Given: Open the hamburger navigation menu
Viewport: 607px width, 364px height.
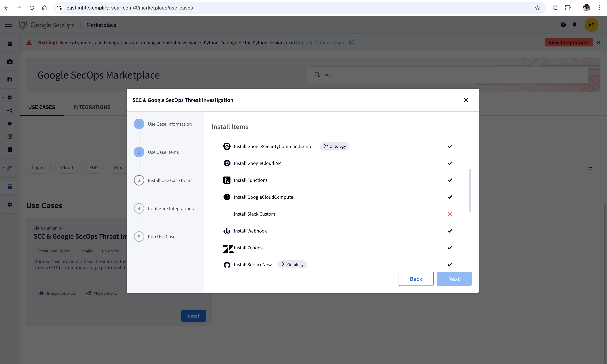Looking at the screenshot, I should click(x=9, y=25).
